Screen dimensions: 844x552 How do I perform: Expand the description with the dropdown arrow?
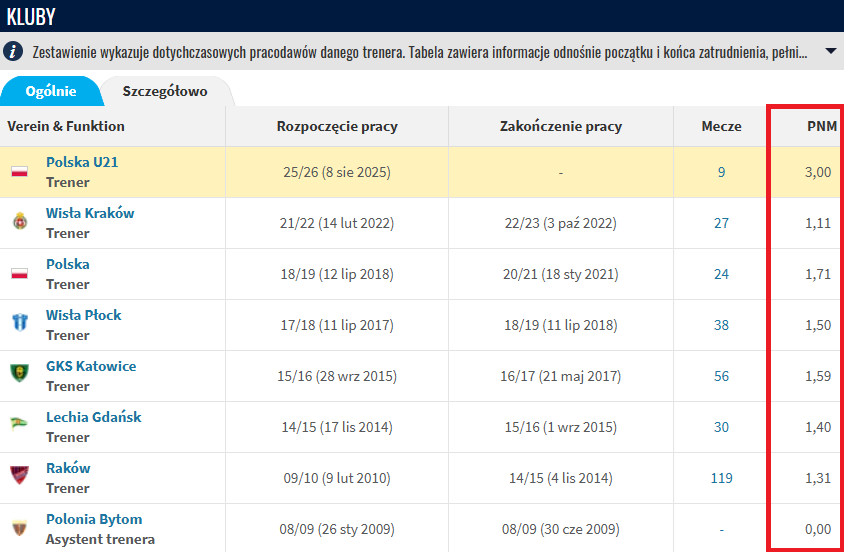point(829,52)
